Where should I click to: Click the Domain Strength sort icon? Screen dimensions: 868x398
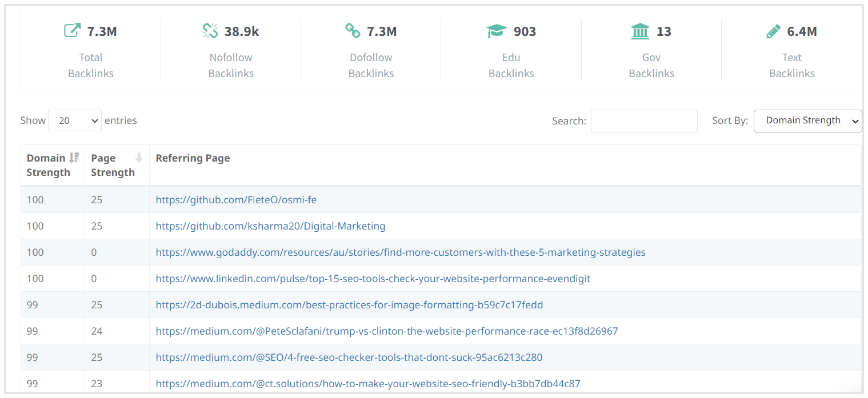pyautogui.click(x=74, y=158)
